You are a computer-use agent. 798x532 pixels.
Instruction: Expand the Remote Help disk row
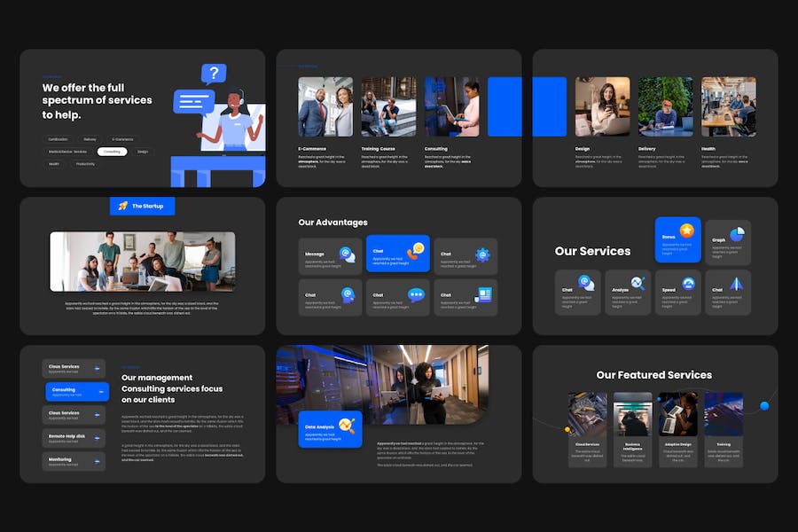tap(98, 438)
